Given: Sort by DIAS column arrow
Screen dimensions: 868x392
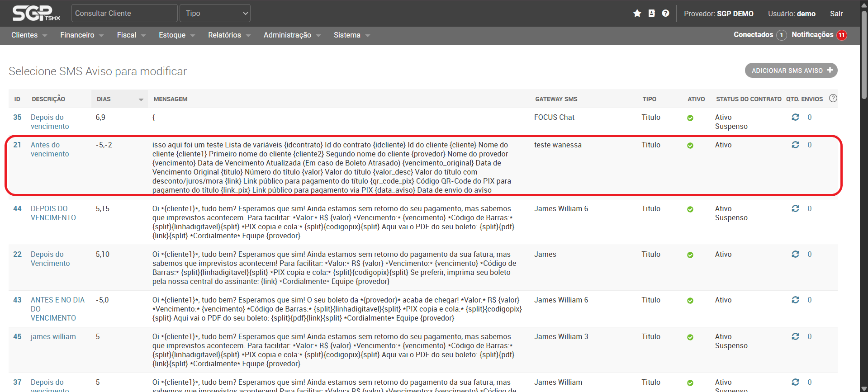Looking at the screenshot, I should pyautogui.click(x=141, y=99).
